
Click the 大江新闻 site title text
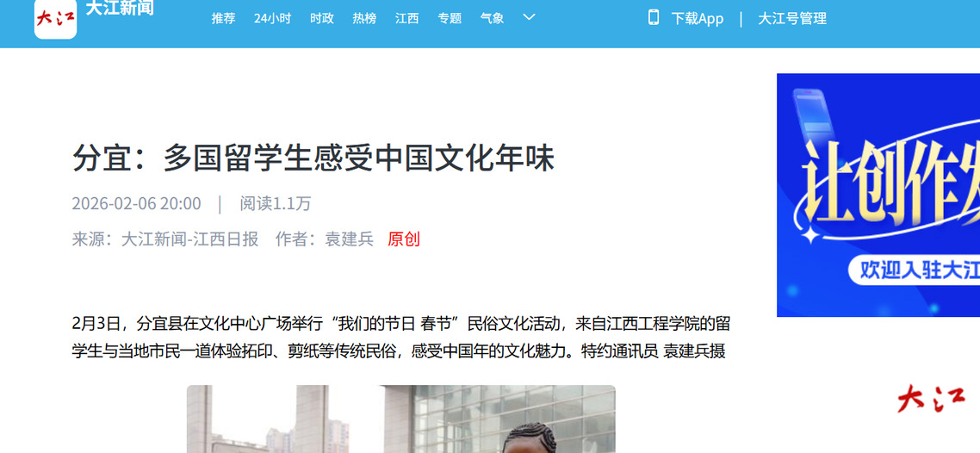(x=120, y=8)
